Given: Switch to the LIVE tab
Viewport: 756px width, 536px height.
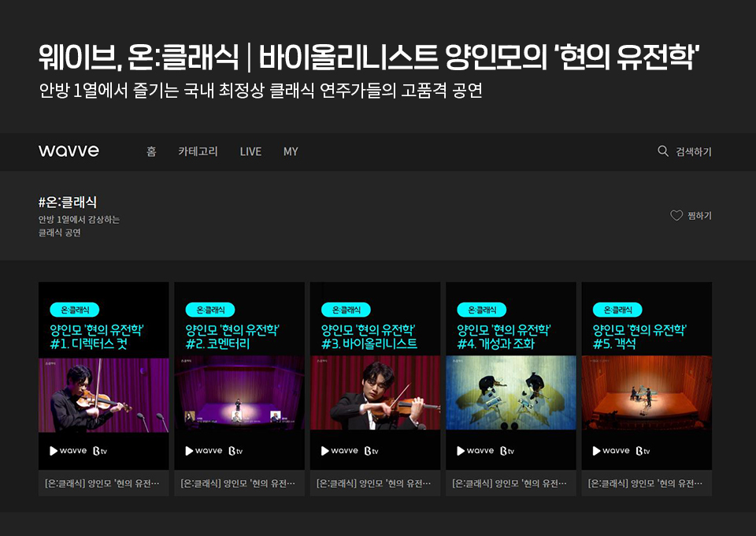Looking at the screenshot, I should click(x=250, y=151).
